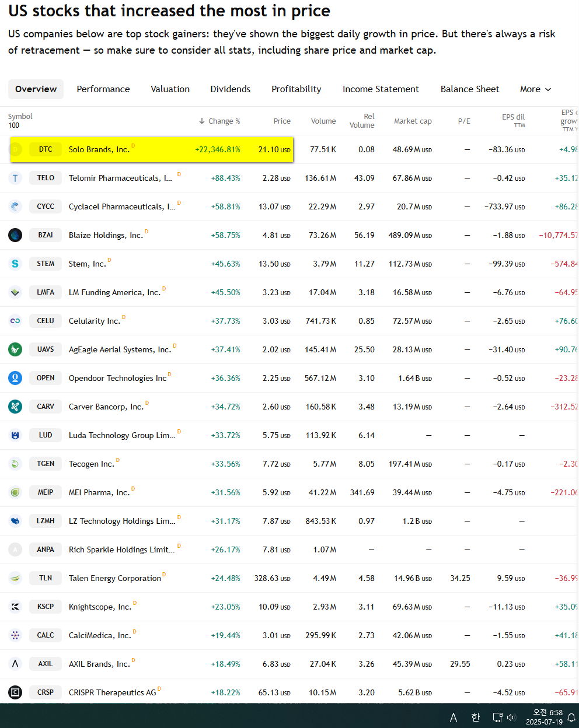Sort by the Symbol column header
The height and width of the screenshot is (728, 579).
click(x=20, y=117)
